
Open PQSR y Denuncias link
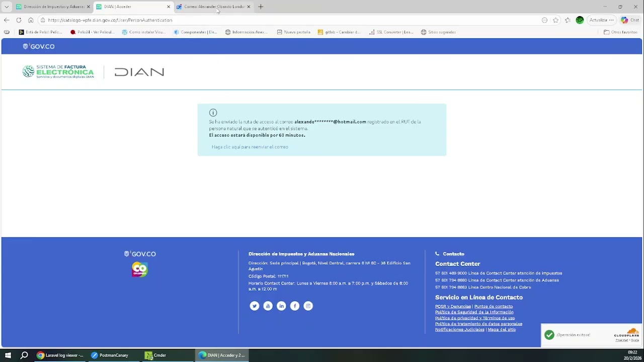(x=453, y=306)
